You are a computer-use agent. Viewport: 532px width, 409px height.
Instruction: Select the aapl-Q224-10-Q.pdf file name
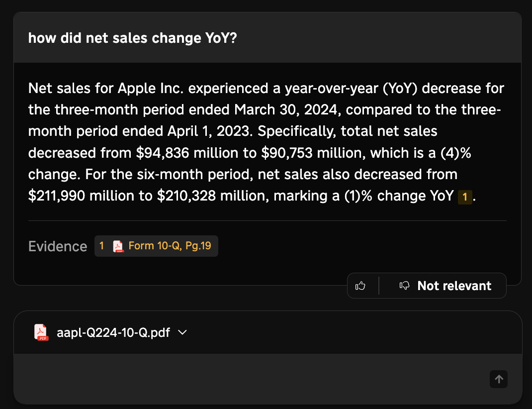(x=113, y=333)
